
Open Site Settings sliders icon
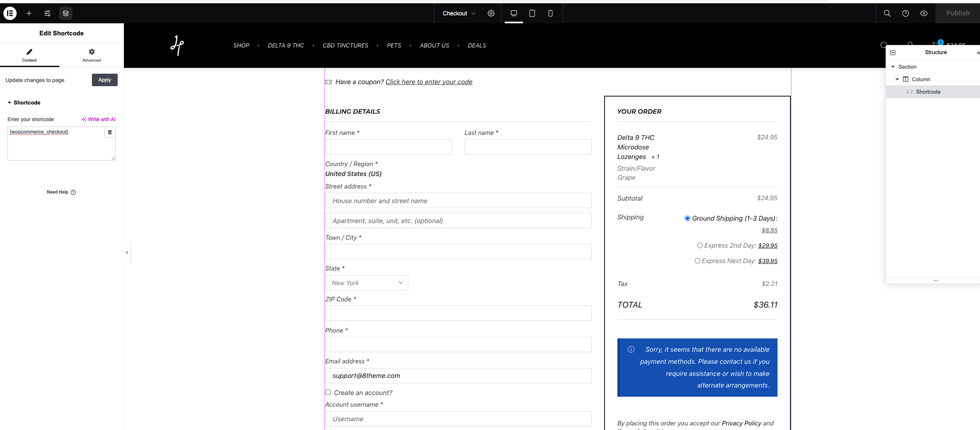click(47, 13)
